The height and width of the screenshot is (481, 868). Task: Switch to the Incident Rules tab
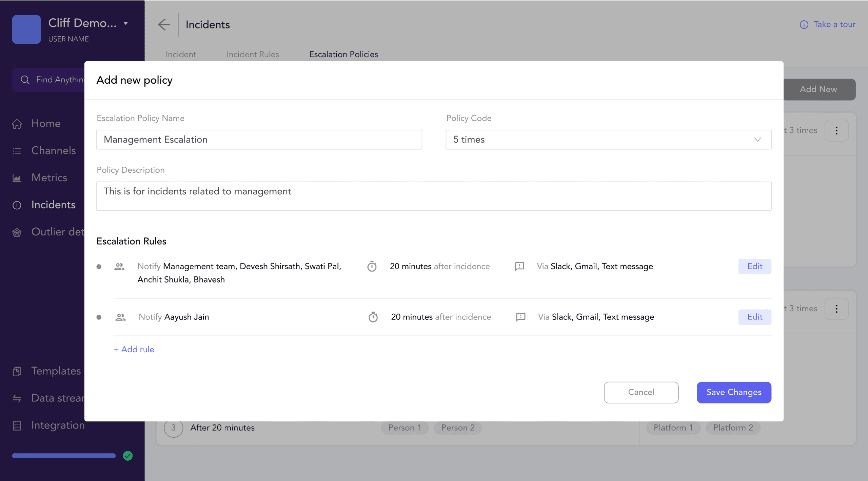[253, 55]
